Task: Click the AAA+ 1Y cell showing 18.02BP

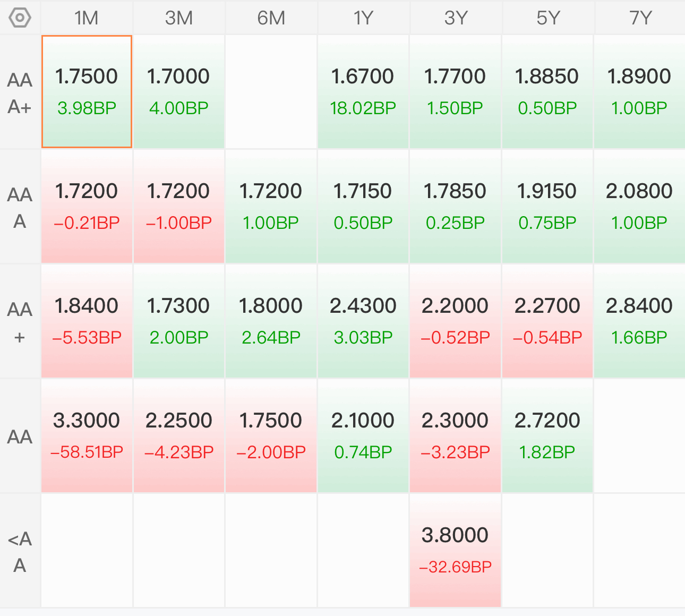Action: (x=363, y=91)
